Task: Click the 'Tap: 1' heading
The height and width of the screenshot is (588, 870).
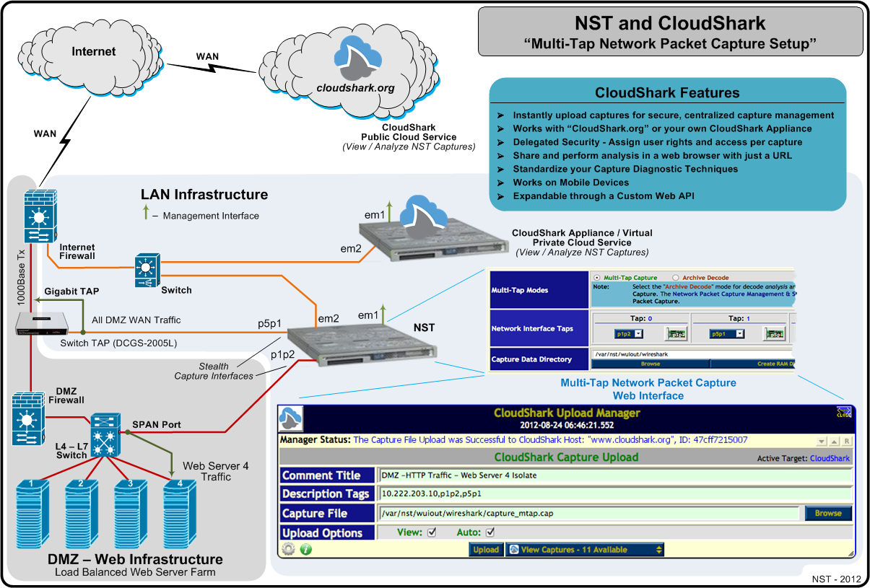Action: click(739, 318)
